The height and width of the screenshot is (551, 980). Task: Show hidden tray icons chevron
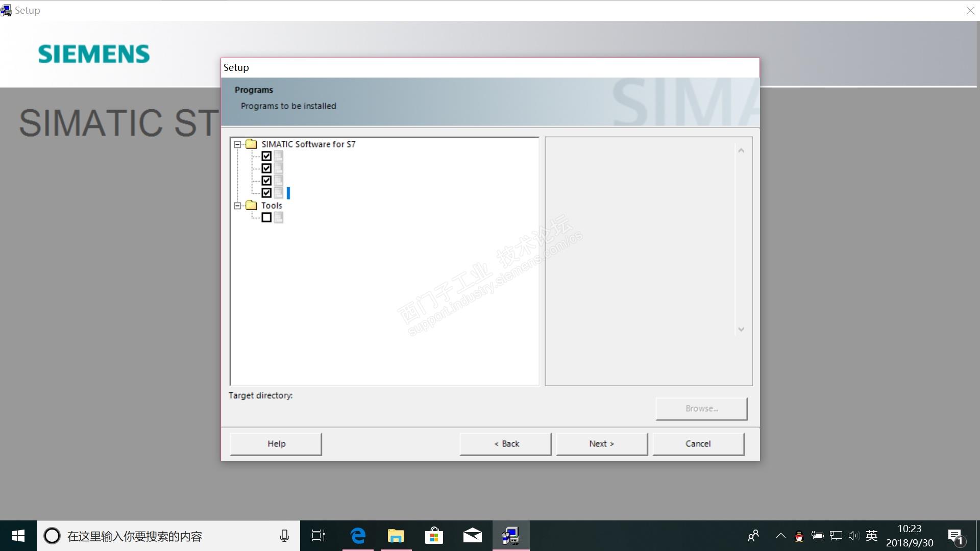pos(780,536)
